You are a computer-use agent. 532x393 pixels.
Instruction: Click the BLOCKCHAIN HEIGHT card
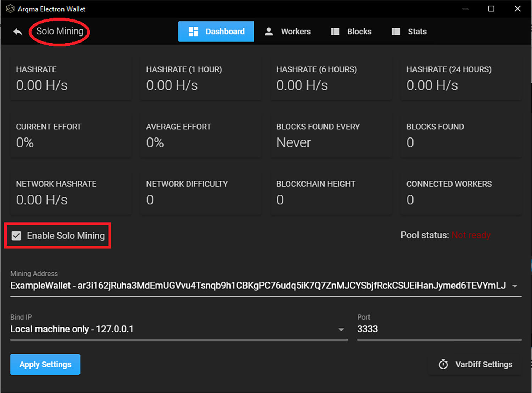pyautogui.click(x=331, y=193)
